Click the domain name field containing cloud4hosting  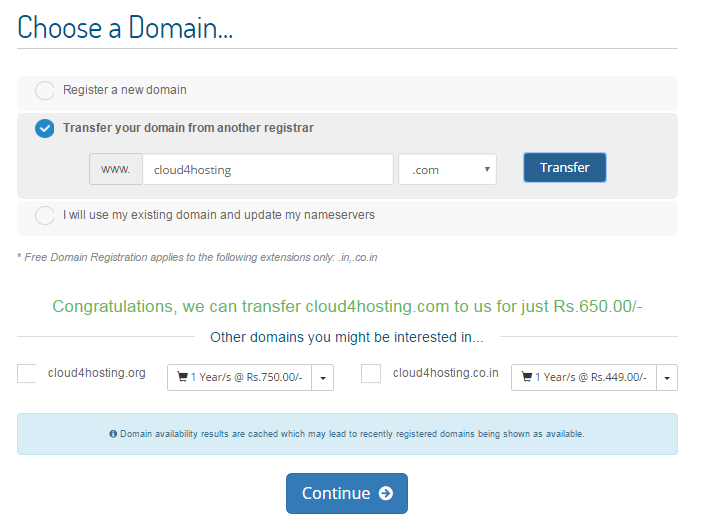point(268,169)
